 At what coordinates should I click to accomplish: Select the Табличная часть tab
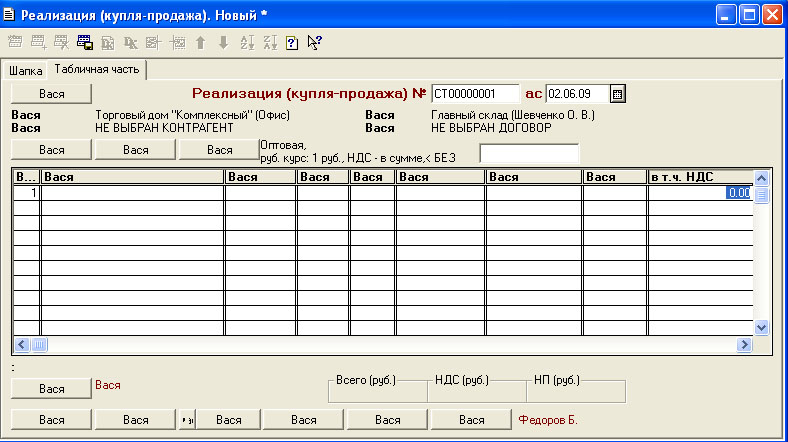coord(98,70)
